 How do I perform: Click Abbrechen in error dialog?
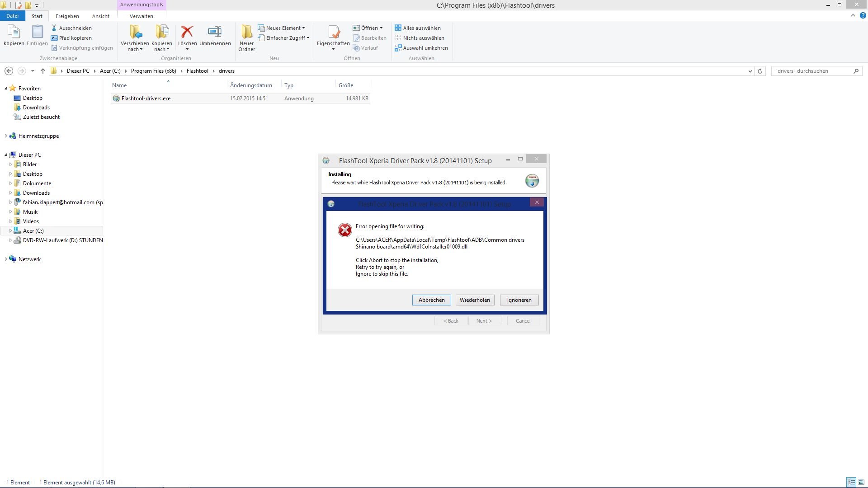(431, 300)
